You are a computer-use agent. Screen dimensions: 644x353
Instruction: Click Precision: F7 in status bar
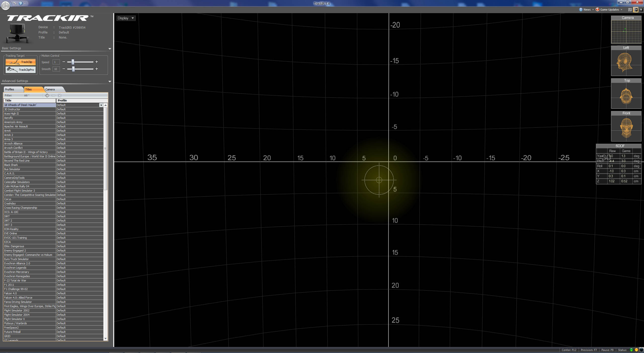(589, 350)
